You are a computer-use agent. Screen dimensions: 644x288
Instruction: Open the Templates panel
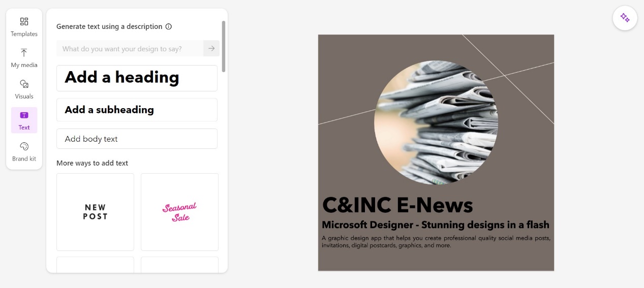click(24, 27)
